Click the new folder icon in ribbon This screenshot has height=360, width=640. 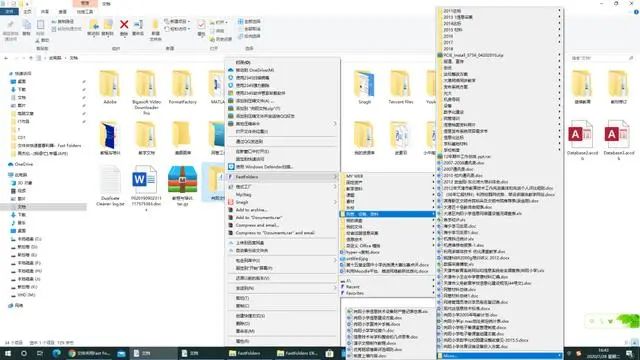155,24
